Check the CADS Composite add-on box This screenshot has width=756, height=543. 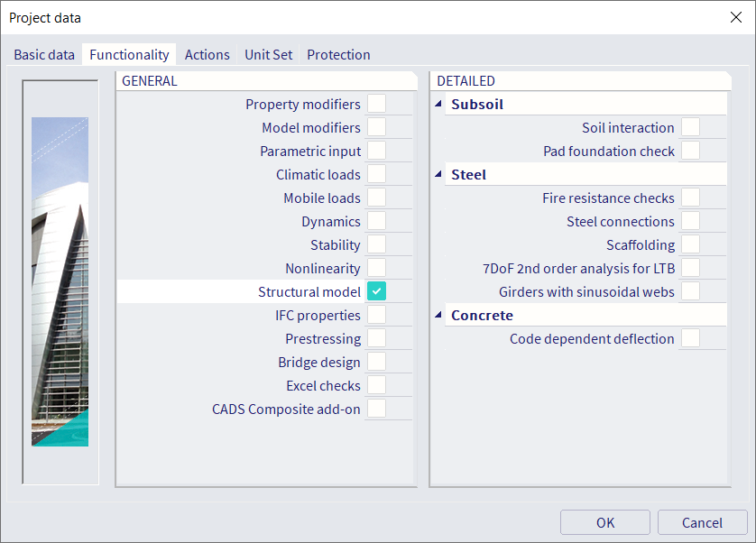pyautogui.click(x=376, y=408)
